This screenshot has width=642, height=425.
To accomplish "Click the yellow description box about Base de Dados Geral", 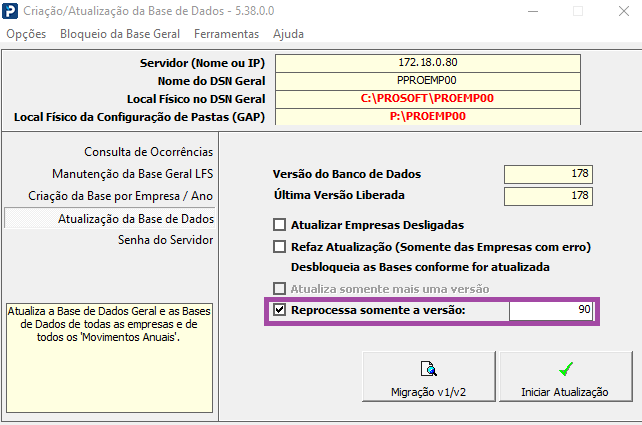I will [109, 358].
